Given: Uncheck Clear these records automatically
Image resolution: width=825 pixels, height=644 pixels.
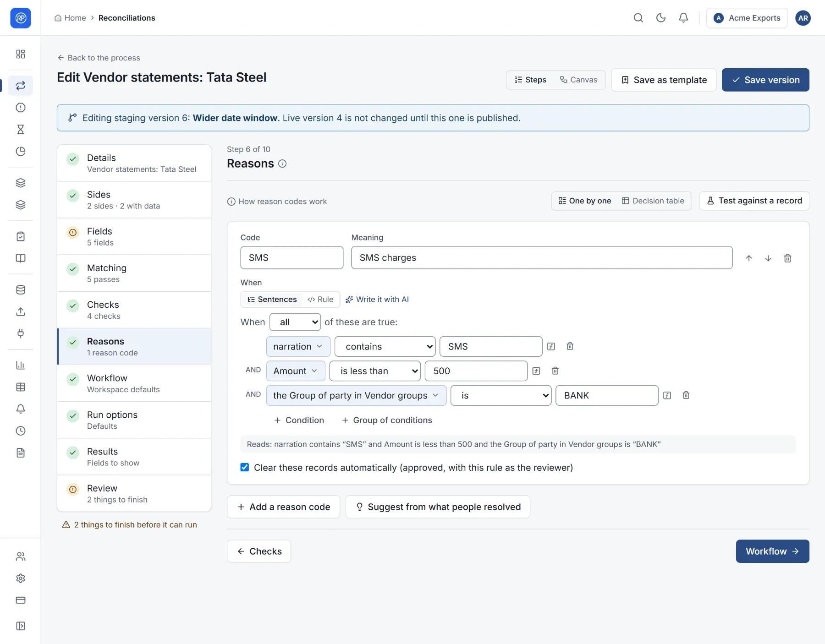Looking at the screenshot, I should (x=245, y=467).
